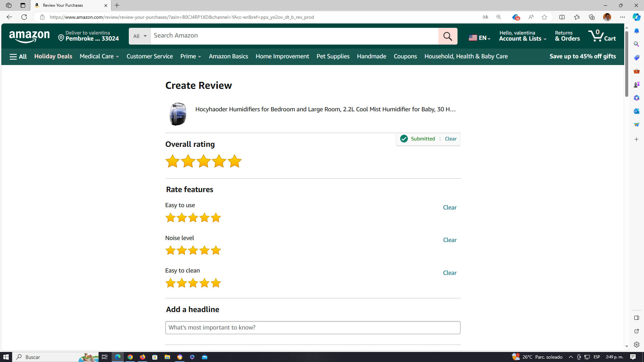This screenshot has height=362, width=644.
Task: Set Easy to use rating to four stars
Action: [204, 218]
